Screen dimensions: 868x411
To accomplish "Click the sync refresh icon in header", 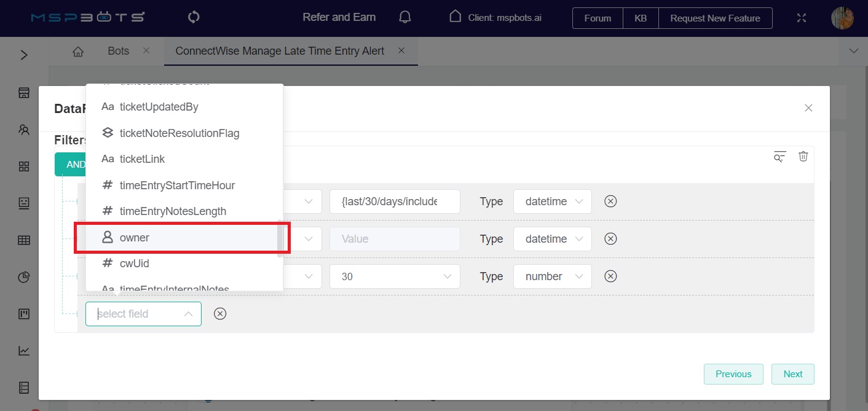I will pos(194,17).
